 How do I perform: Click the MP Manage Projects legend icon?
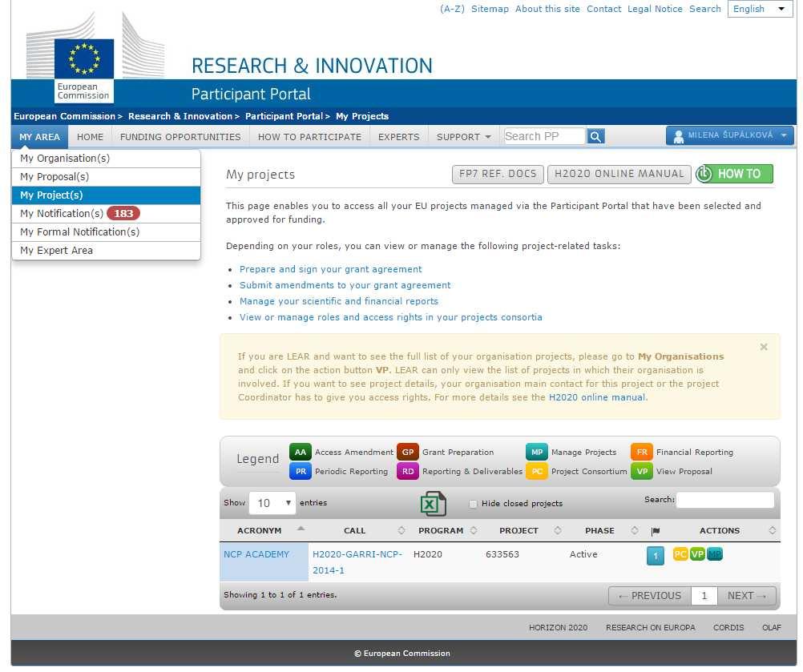(537, 452)
